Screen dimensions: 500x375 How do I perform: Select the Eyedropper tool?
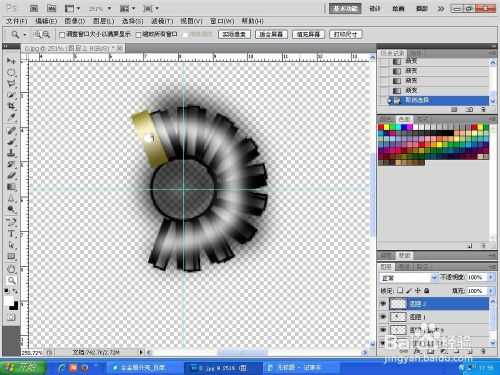(x=11, y=118)
